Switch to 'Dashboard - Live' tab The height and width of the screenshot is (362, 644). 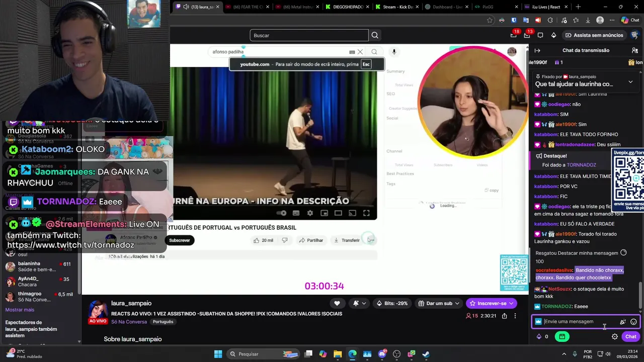tap(448, 7)
